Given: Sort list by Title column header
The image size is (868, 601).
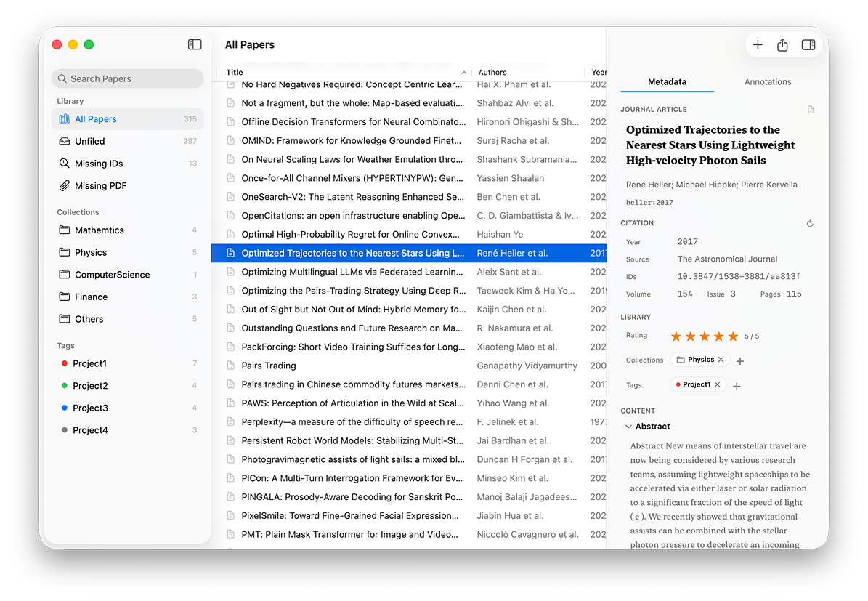Looking at the screenshot, I should point(346,72).
